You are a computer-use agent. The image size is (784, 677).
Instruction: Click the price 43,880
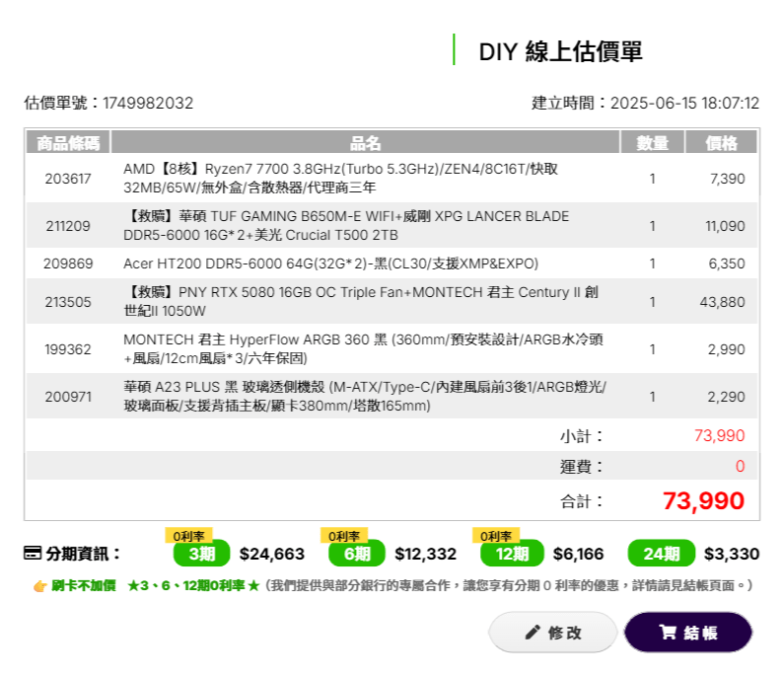click(723, 302)
